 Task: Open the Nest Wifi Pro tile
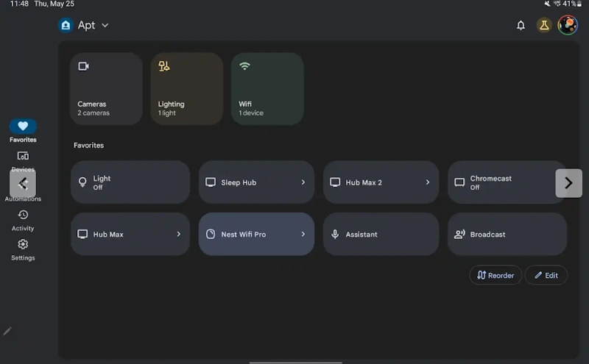tap(256, 234)
